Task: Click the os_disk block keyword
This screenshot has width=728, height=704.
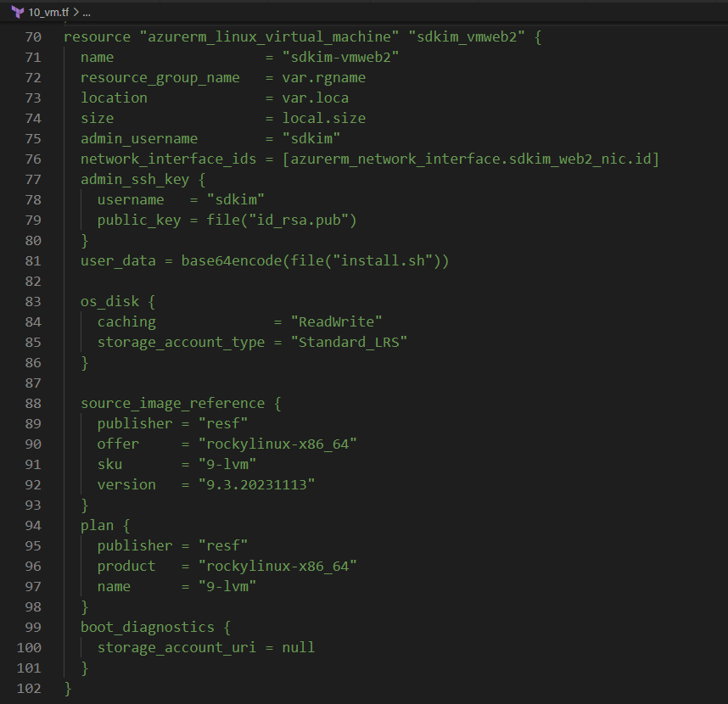Action: (110, 302)
